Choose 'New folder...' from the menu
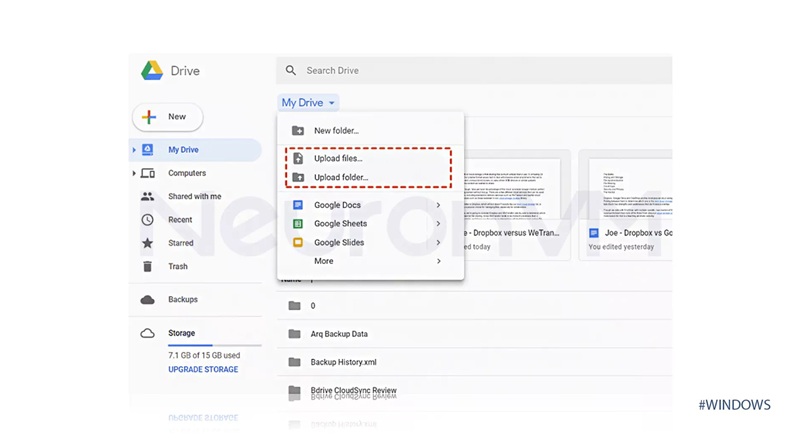This screenshot has width=800, height=445. tap(370, 131)
